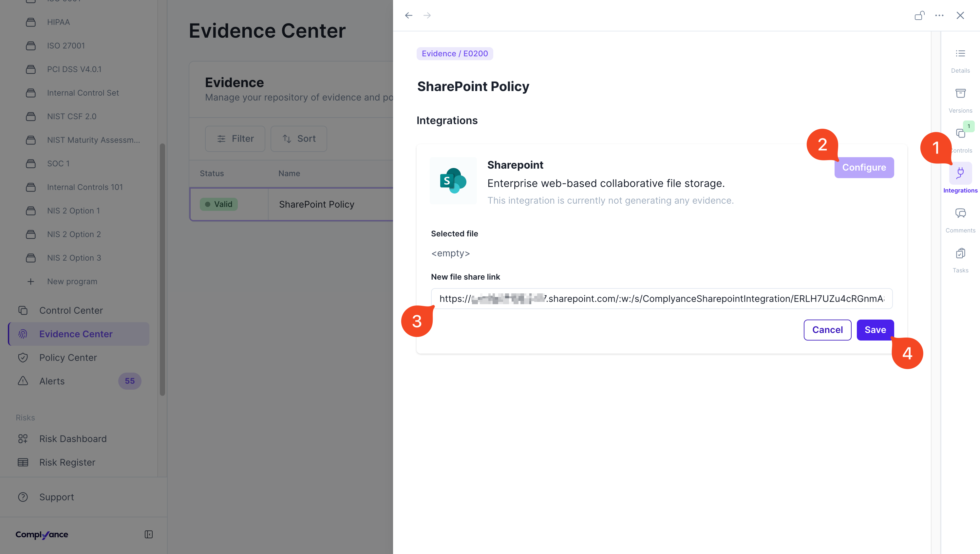Screen dimensions: 980x554
Task: Open the ISO 27001 program
Action: 66,46
